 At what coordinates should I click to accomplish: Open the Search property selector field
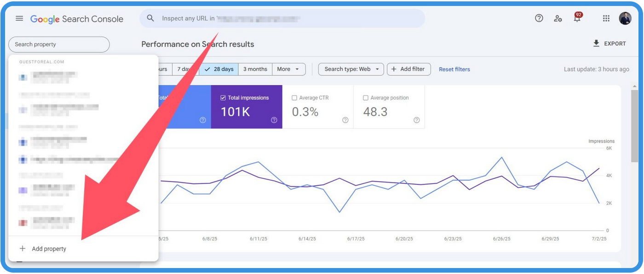59,44
